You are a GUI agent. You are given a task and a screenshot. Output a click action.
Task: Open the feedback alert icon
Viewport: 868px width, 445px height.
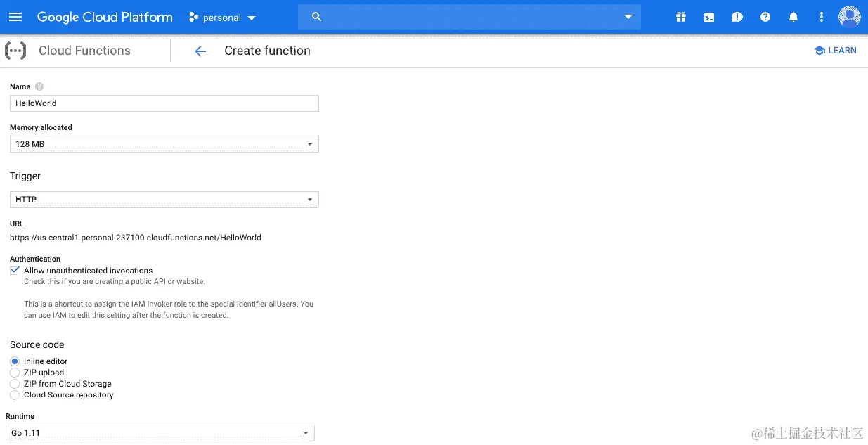737,17
